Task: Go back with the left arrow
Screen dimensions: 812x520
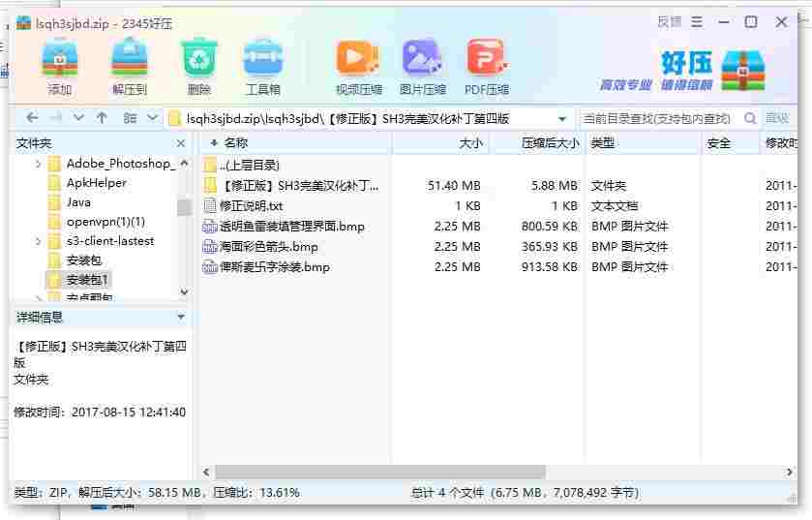Action: [32, 118]
